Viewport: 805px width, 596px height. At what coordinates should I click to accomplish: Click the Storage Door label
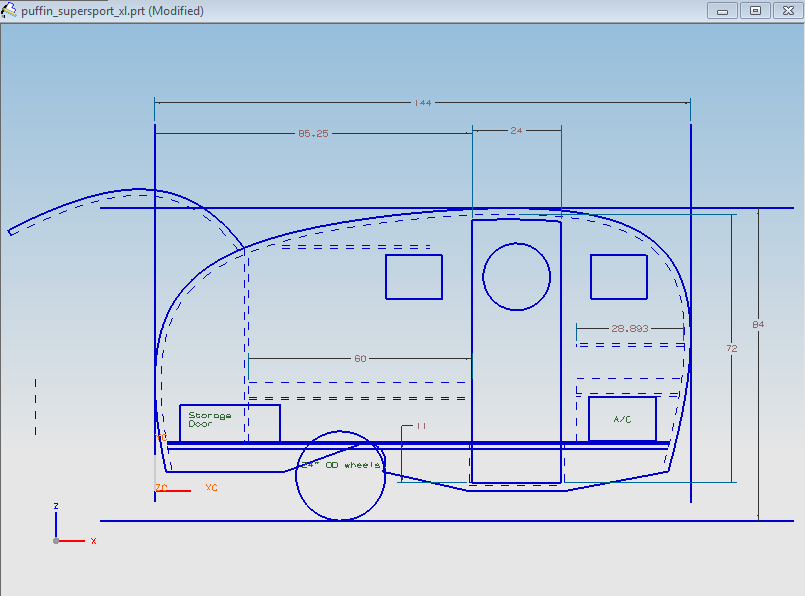(x=209, y=419)
